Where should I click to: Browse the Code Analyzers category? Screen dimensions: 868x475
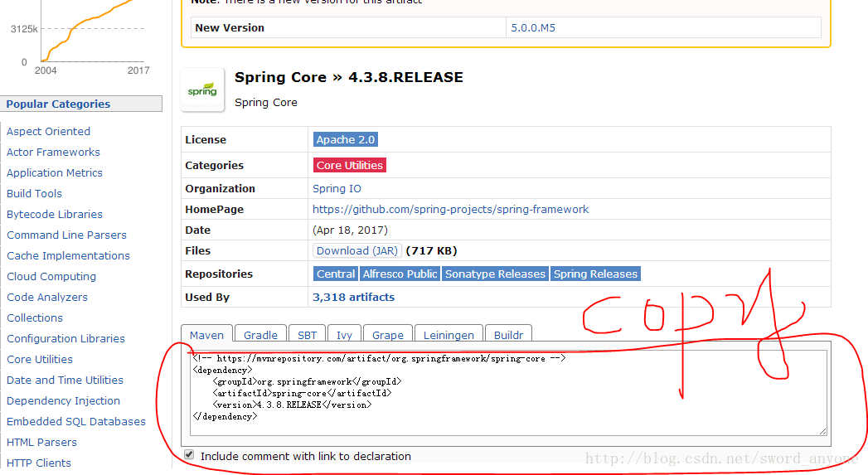(x=47, y=297)
